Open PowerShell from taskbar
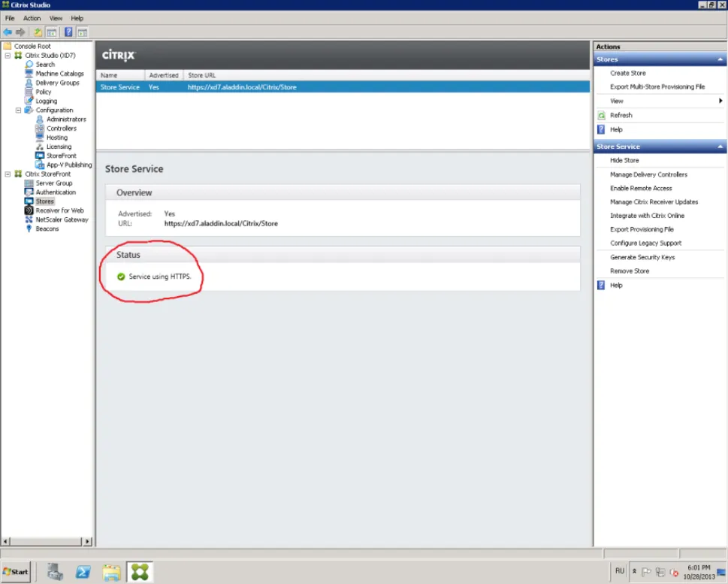The width and height of the screenshot is (728, 584). pos(83,572)
